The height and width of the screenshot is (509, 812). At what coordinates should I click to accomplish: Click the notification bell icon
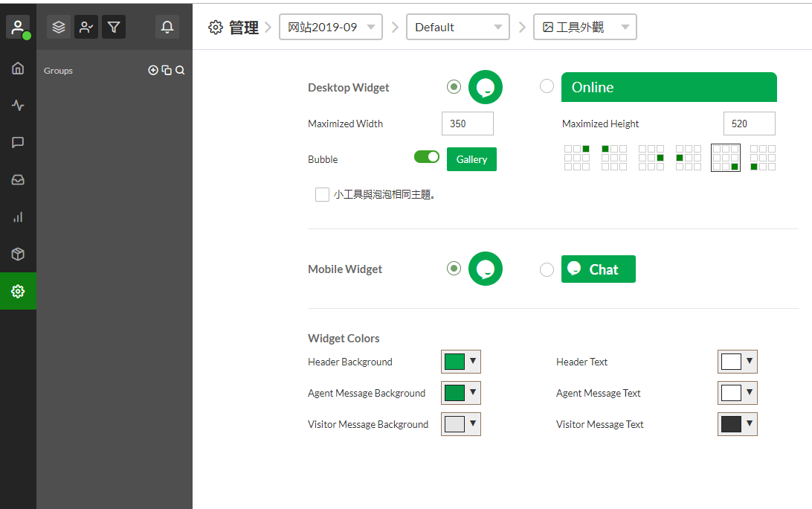pos(167,28)
